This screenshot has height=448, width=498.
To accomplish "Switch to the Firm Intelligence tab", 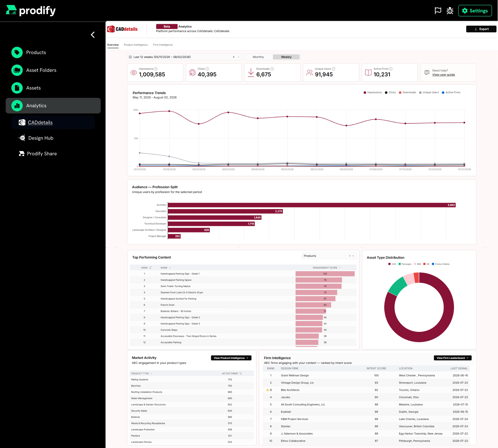I will (163, 45).
